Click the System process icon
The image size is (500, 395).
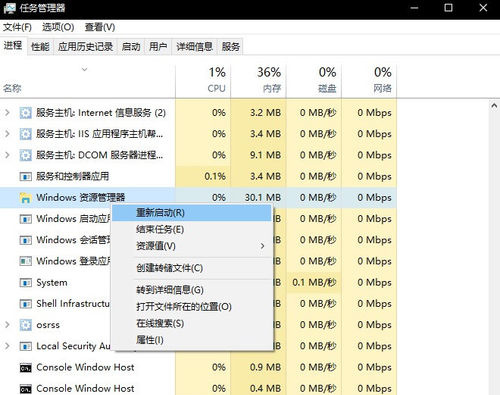(26, 283)
